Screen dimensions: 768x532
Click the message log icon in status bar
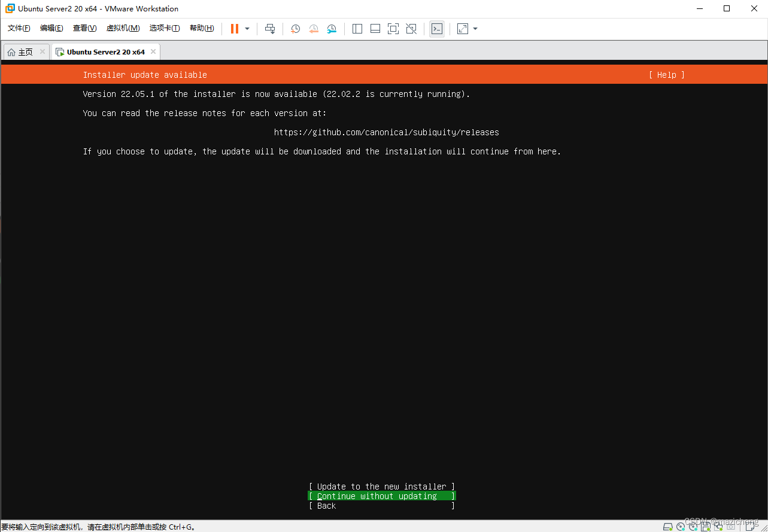tap(751, 527)
